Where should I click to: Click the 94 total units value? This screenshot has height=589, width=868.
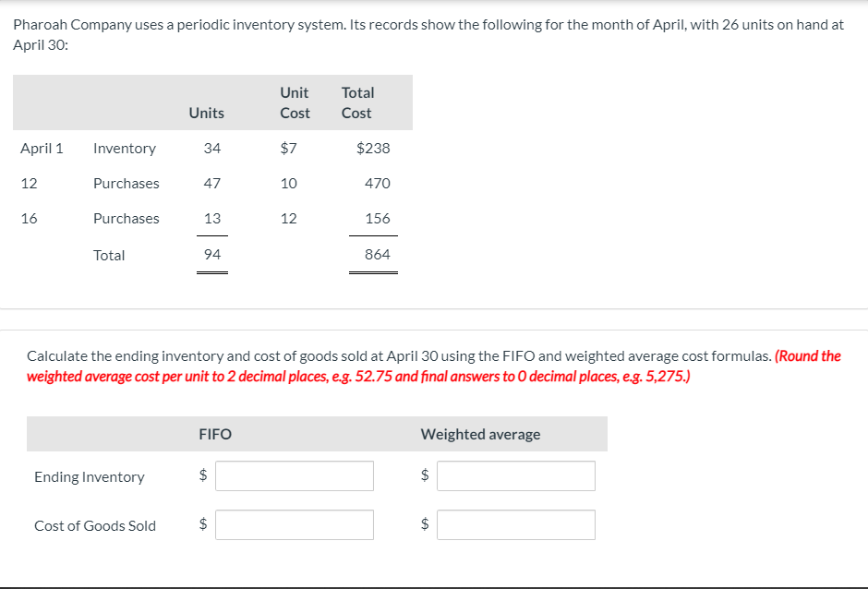[x=211, y=255]
